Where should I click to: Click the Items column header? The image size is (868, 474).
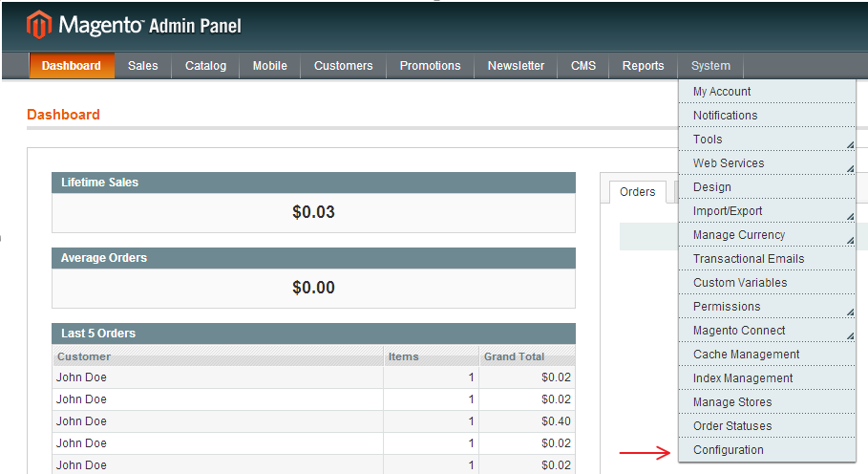click(432, 356)
